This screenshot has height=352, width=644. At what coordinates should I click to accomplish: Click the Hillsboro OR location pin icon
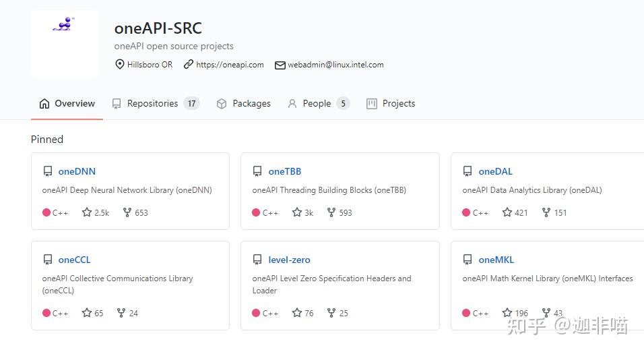click(x=120, y=65)
